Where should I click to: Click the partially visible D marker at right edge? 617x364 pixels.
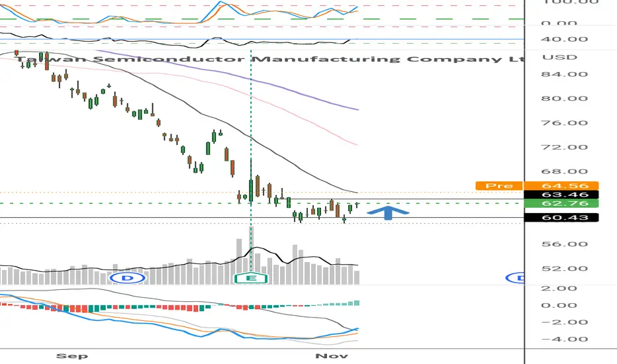pyautogui.click(x=515, y=278)
